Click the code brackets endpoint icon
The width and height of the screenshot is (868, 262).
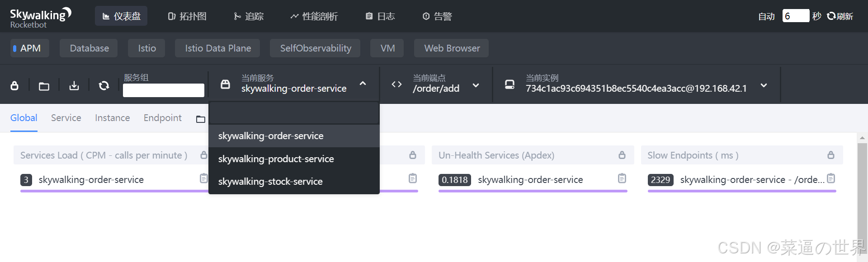(396, 84)
